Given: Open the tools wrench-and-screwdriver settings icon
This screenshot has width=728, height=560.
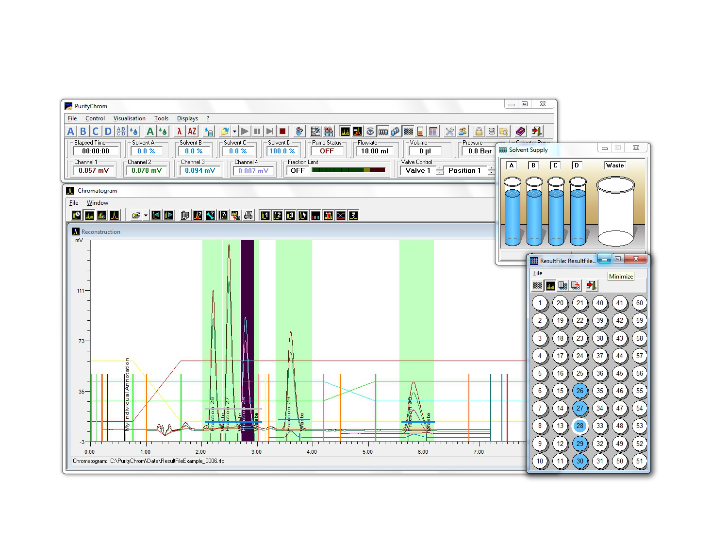Looking at the screenshot, I should 449,131.
